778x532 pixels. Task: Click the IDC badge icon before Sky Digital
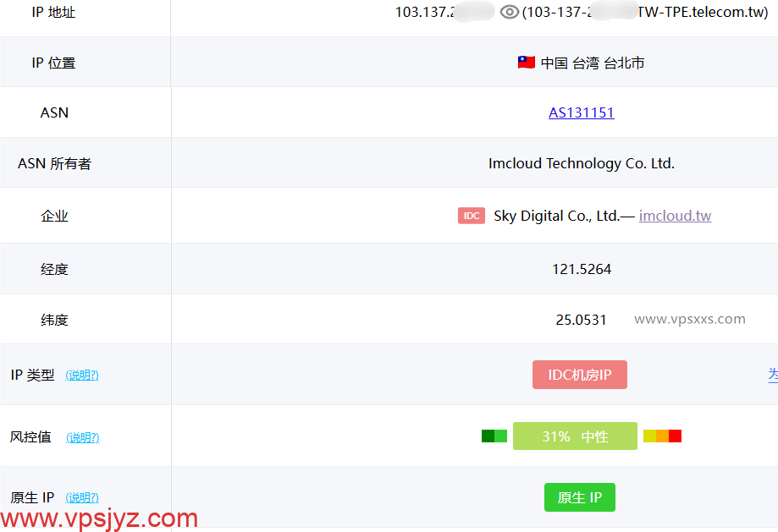pos(471,216)
